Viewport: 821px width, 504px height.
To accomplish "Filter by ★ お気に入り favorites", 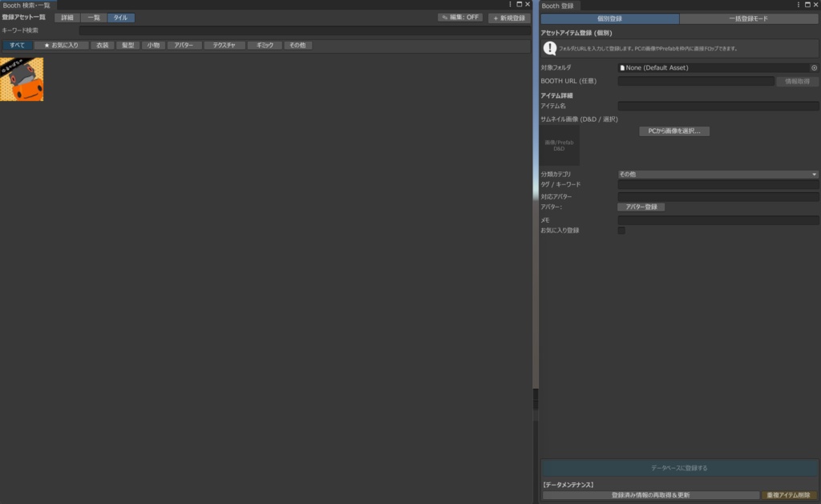I will coord(61,46).
